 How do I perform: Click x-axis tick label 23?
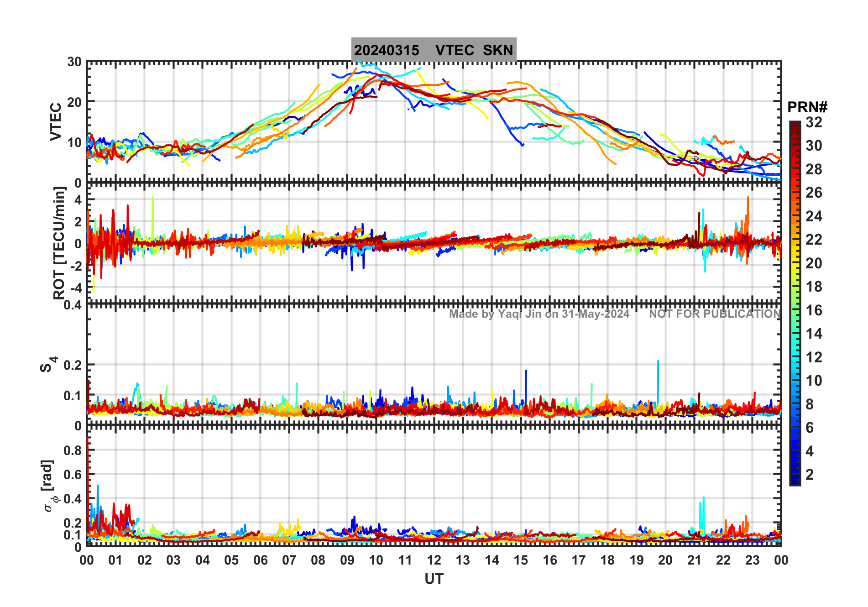point(752,560)
